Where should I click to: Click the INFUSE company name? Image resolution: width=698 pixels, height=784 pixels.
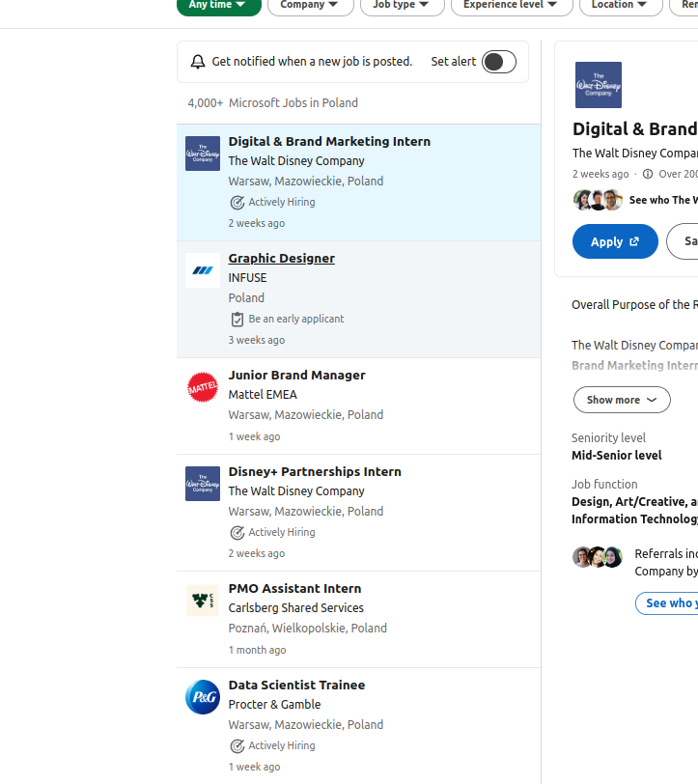pyautogui.click(x=247, y=278)
